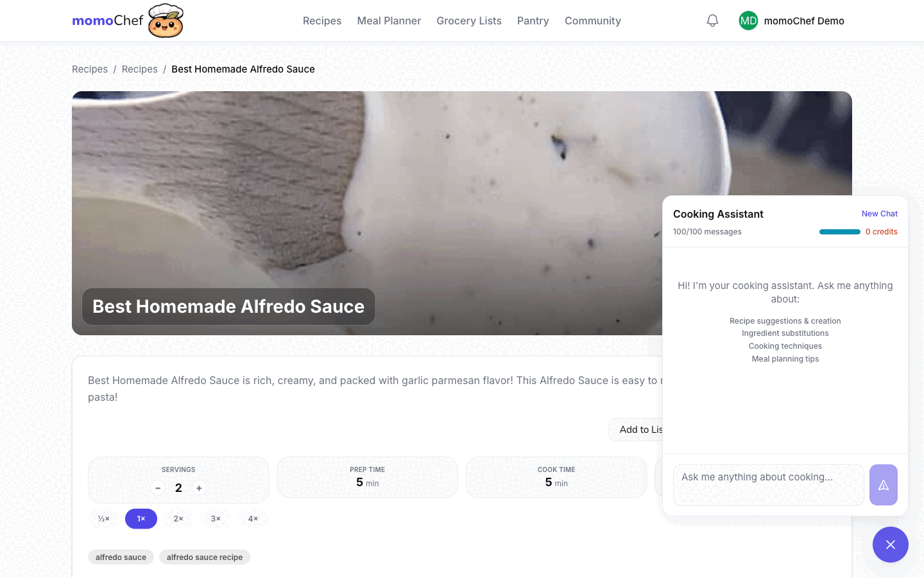Open the Recipes nav menu item
Image resolution: width=924 pixels, height=578 pixels.
click(322, 21)
